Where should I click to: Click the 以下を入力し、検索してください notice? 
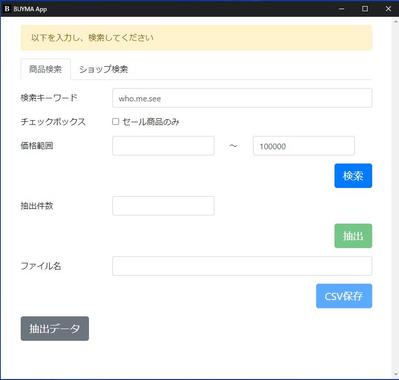pos(196,38)
